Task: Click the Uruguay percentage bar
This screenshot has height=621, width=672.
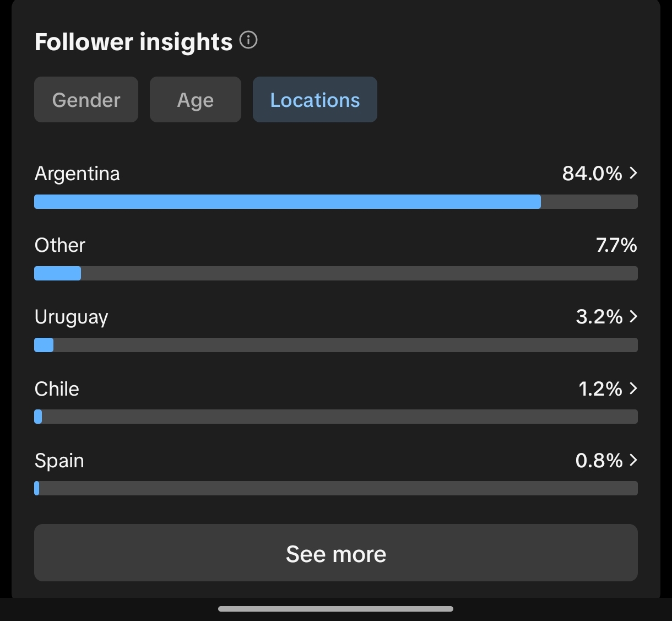Action: [x=336, y=345]
